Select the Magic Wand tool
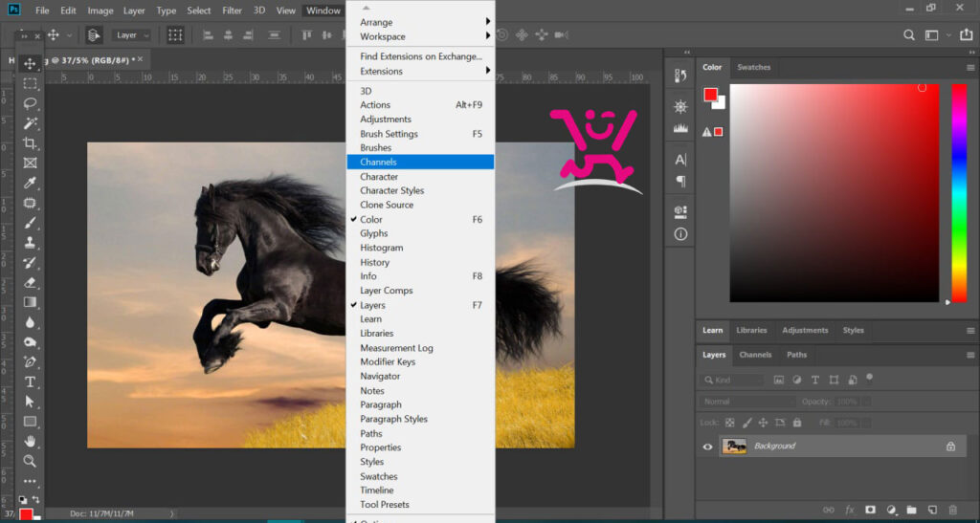 [30, 123]
